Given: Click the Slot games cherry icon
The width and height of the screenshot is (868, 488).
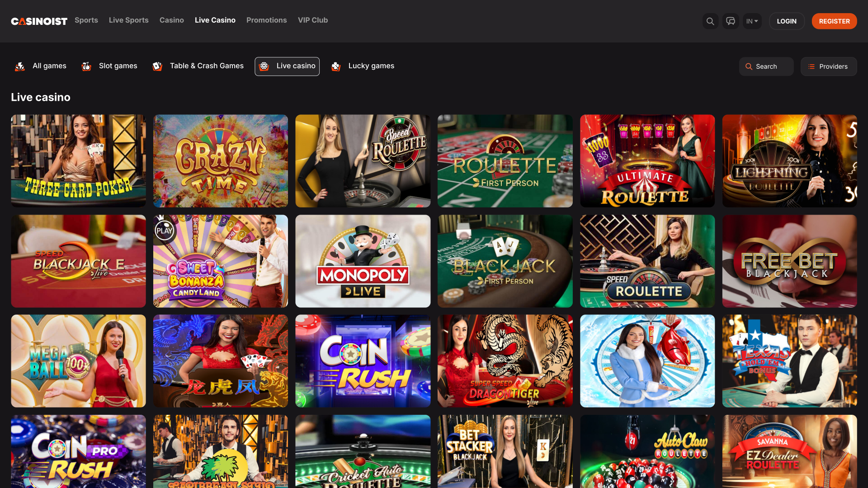Looking at the screenshot, I should [x=86, y=66].
